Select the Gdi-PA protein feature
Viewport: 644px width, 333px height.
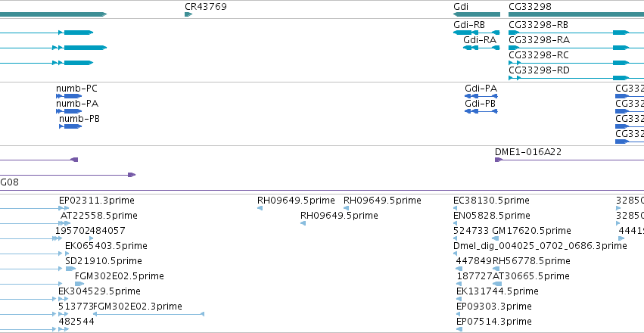(x=481, y=96)
